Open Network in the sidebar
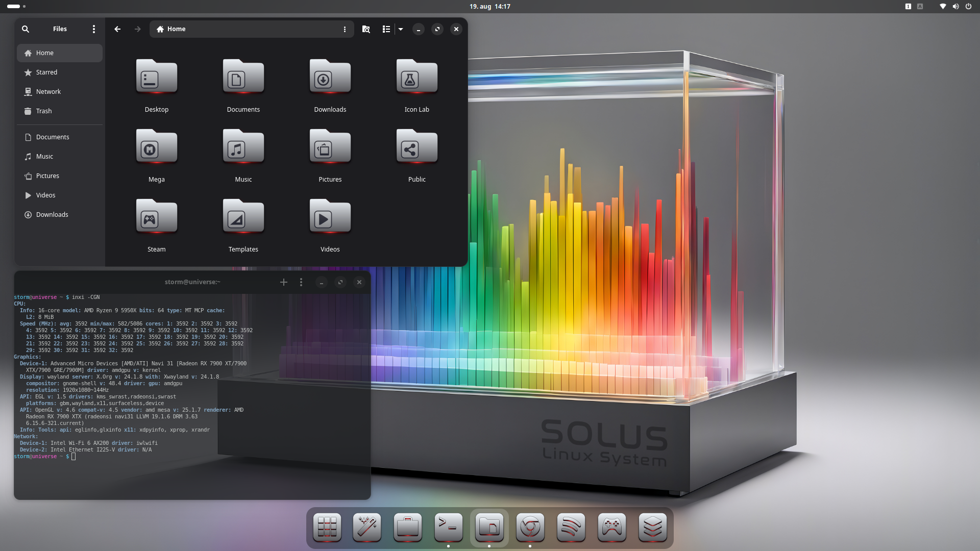This screenshot has width=980, height=551. click(x=60, y=92)
